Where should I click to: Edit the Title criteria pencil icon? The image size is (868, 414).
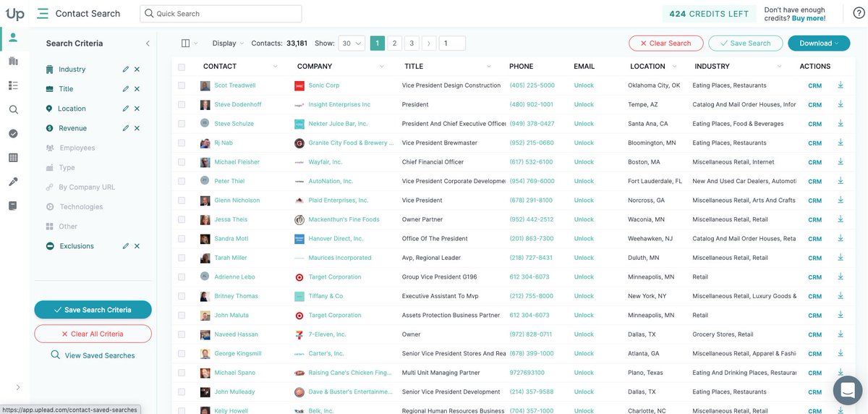click(126, 89)
